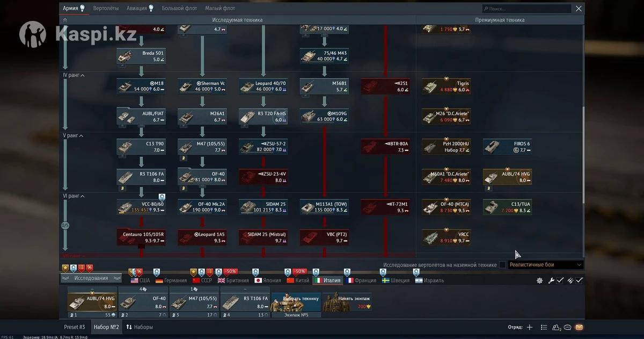Open the Реалистичные бои mode dropdown
The height and width of the screenshot is (339, 644).
click(x=545, y=265)
